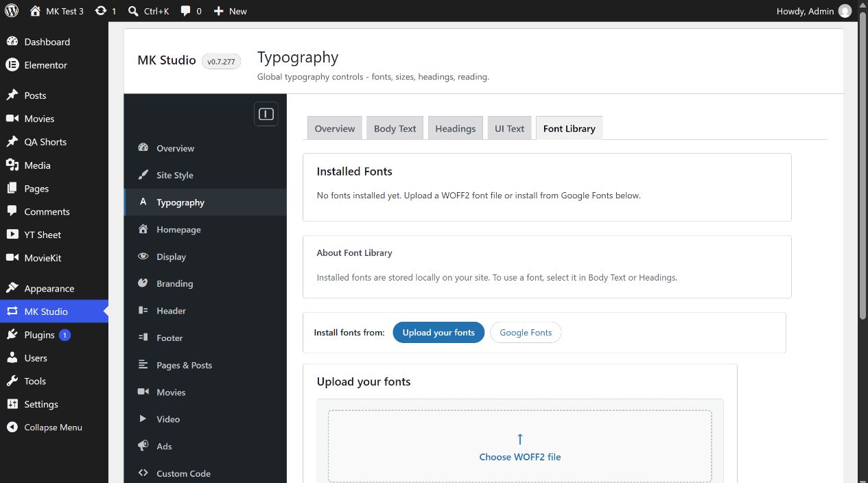Viewport: 868px width, 483px height.
Task: Select the Upload your fonts option
Action: point(438,333)
